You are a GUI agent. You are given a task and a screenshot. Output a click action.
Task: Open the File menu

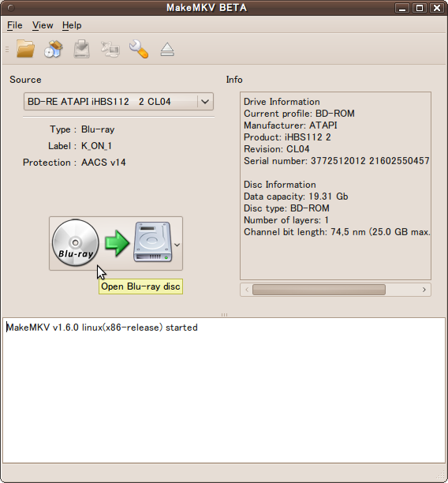point(14,25)
